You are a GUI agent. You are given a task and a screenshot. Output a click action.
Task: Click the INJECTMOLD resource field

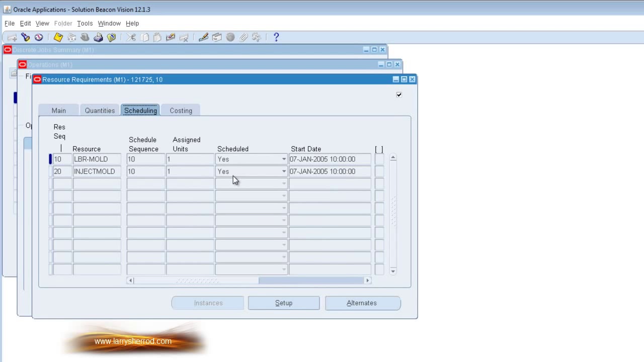pos(97,171)
